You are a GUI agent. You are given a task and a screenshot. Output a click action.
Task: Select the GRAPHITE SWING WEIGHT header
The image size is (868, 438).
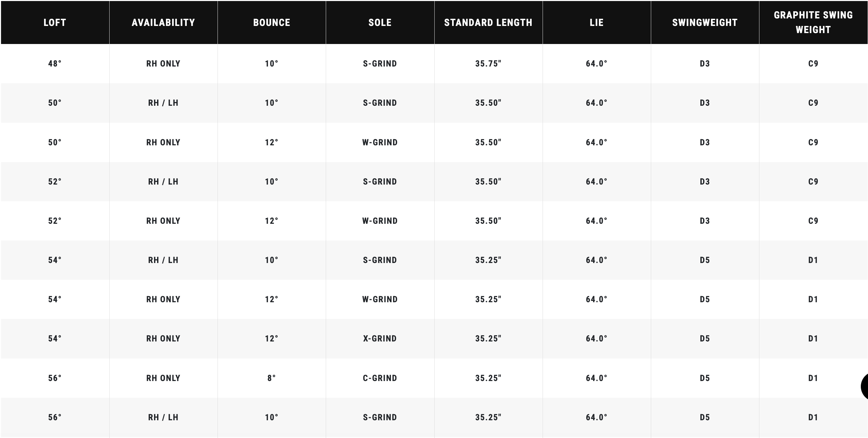point(813,23)
